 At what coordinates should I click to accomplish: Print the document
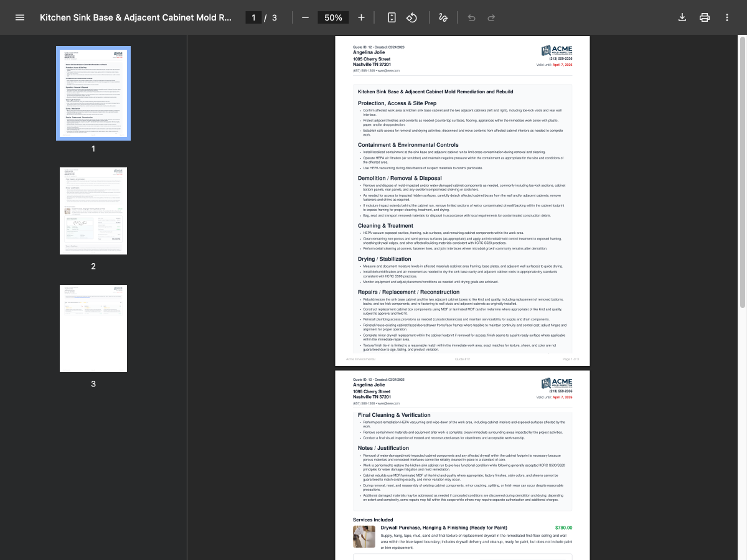pyautogui.click(x=705, y=17)
